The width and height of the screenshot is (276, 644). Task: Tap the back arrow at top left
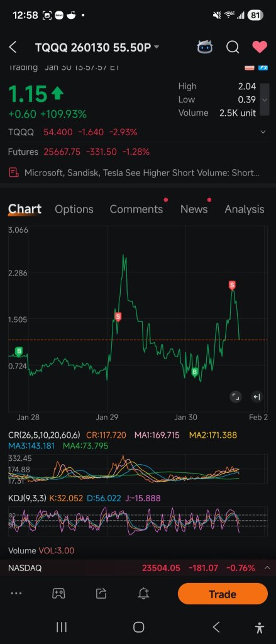[13, 47]
